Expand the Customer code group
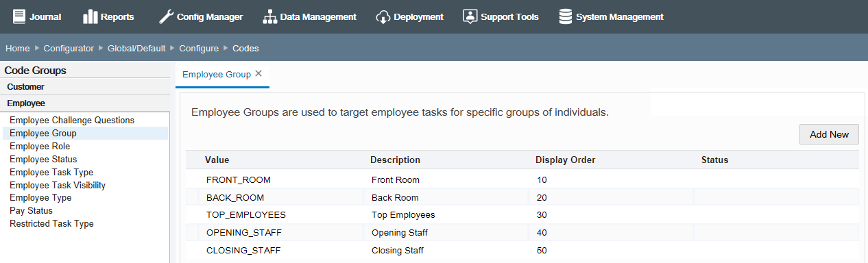The height and width of the screenshot is (263, 868). click(85, 87)
